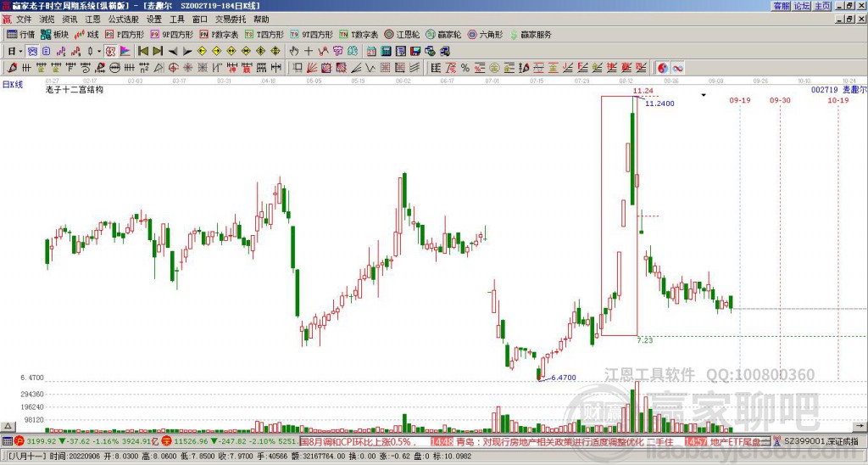Open the 板块 sector view

pyautogui.click(x=55, y=34)
